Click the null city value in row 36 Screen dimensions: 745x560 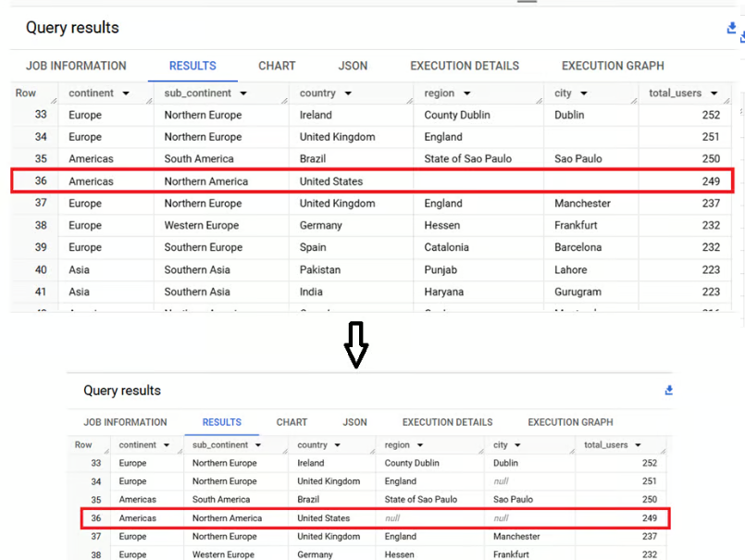501,517
